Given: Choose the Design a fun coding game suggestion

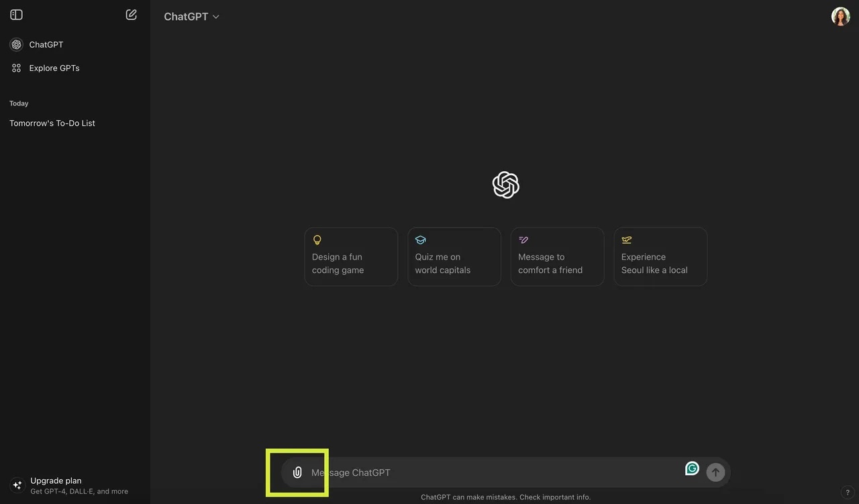Looking at the screenshot, I should [x=351, y=256].
